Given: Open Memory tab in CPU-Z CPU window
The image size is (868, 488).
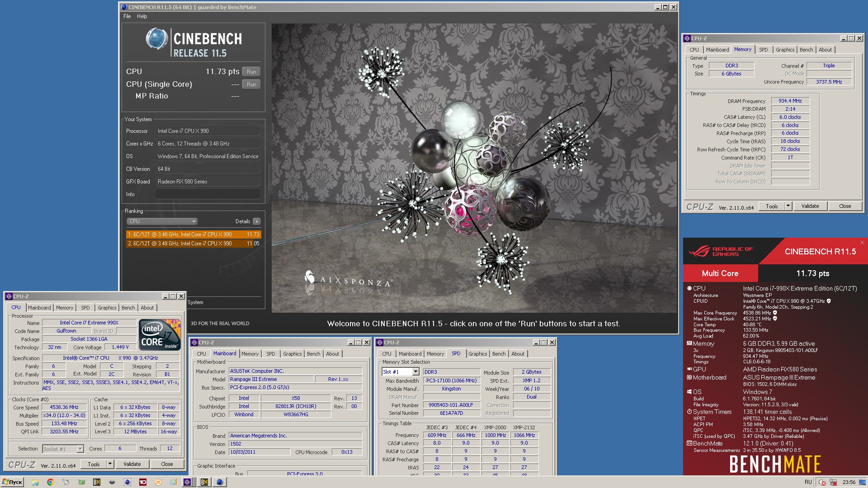Looking at the screenshot, I should tap(65, 308).
